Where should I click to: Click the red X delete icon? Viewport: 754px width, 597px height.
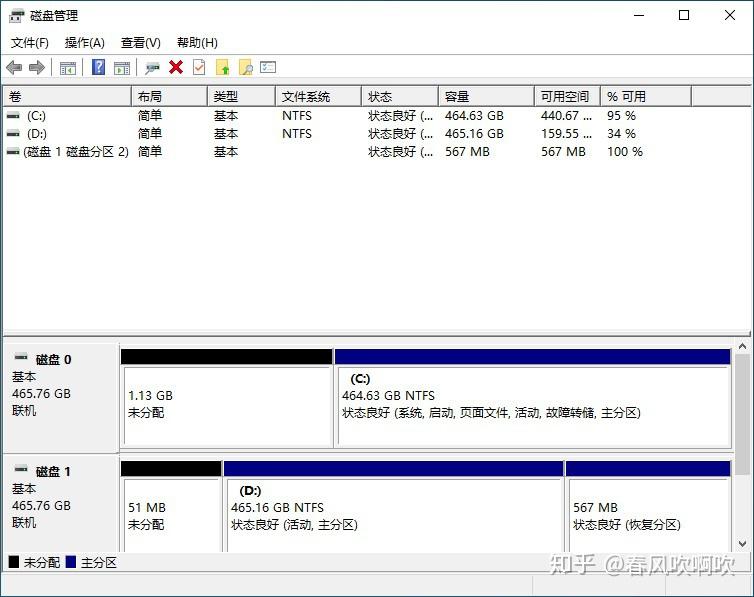tap(176, 67)
